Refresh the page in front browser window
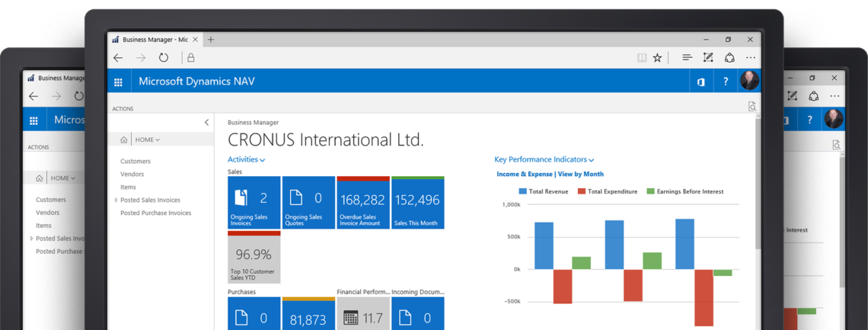This screenshot has height=330, width=868. click(163, 58)
